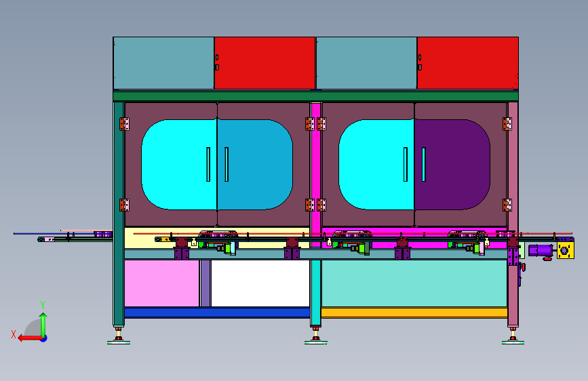Select the lower hinge on the teal left post
The width and height of the screenshot is (588, 381).
tap(124, 205)
